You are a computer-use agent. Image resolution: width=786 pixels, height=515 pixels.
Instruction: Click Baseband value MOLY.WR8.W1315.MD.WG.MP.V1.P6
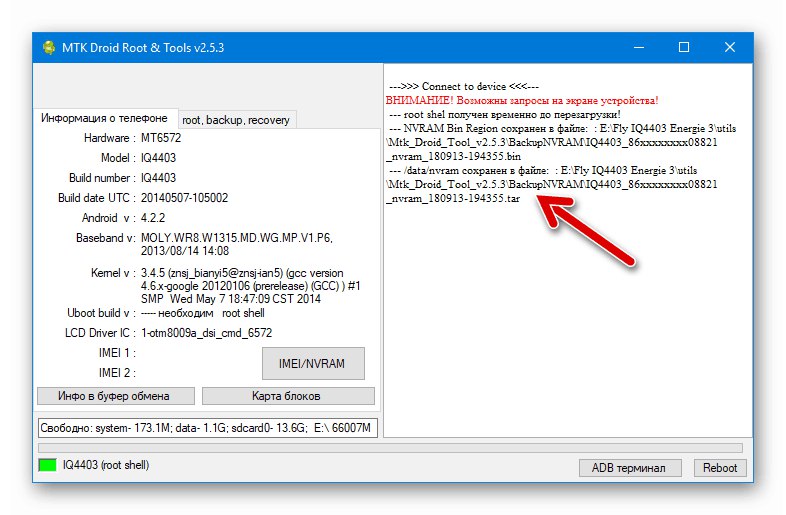tap(237, 238)
